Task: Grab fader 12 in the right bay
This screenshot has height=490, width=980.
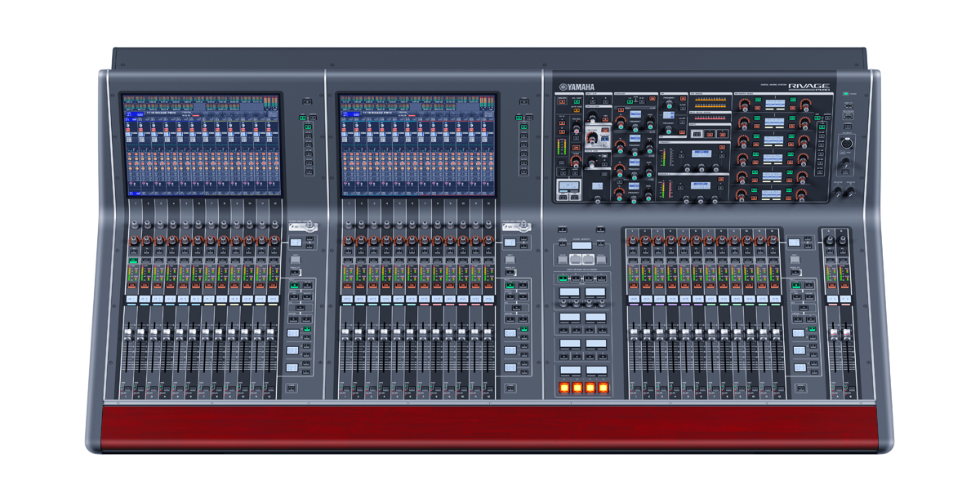Action: click(776, 333)
